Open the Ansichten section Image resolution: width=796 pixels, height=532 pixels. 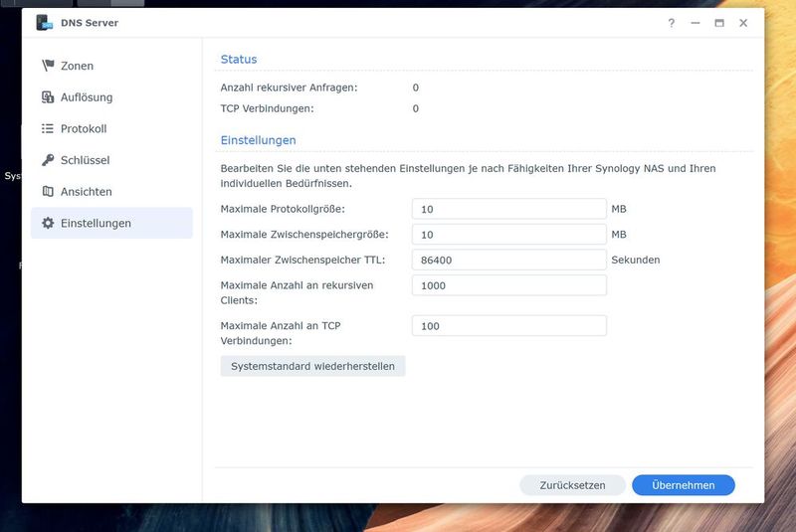pos(111,191)
